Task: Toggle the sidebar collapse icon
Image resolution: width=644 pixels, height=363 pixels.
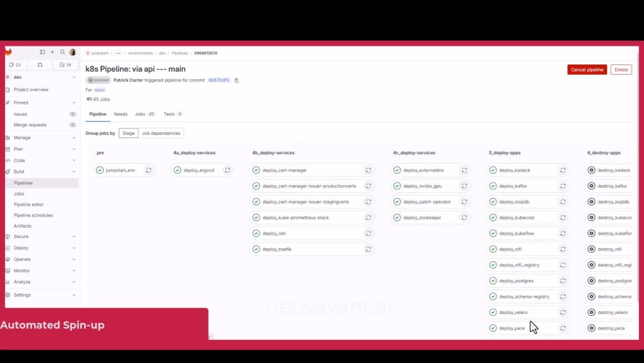Action: pos(43,52)
